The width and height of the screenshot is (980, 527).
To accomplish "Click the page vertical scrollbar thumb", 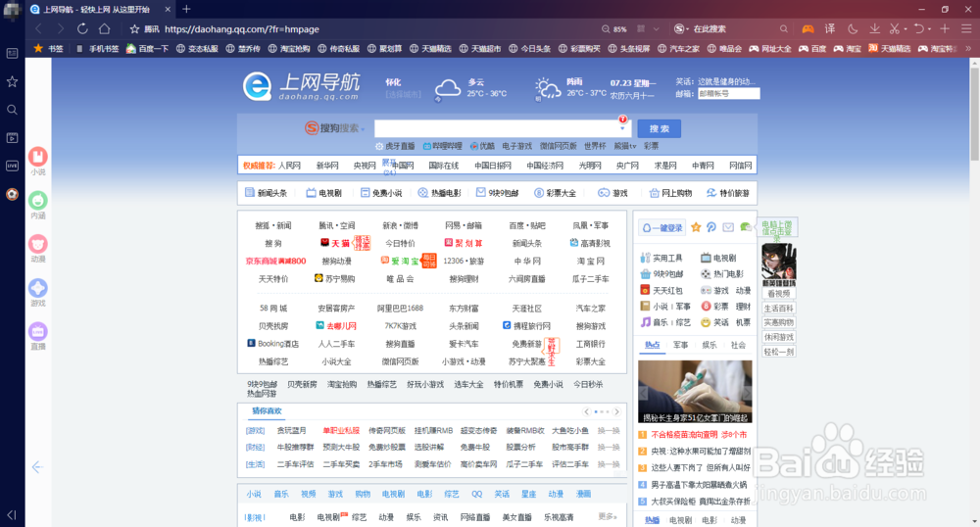I will click(x=974, y=113).
